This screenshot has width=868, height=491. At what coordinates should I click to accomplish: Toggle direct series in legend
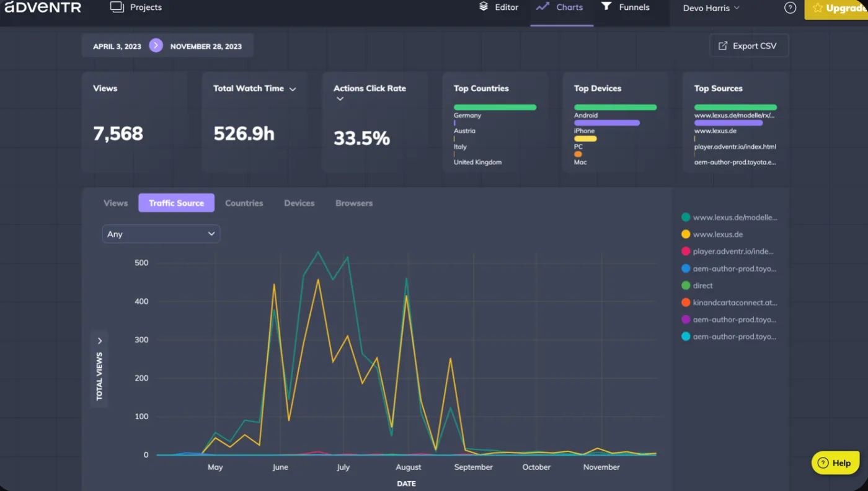point(697,285)
